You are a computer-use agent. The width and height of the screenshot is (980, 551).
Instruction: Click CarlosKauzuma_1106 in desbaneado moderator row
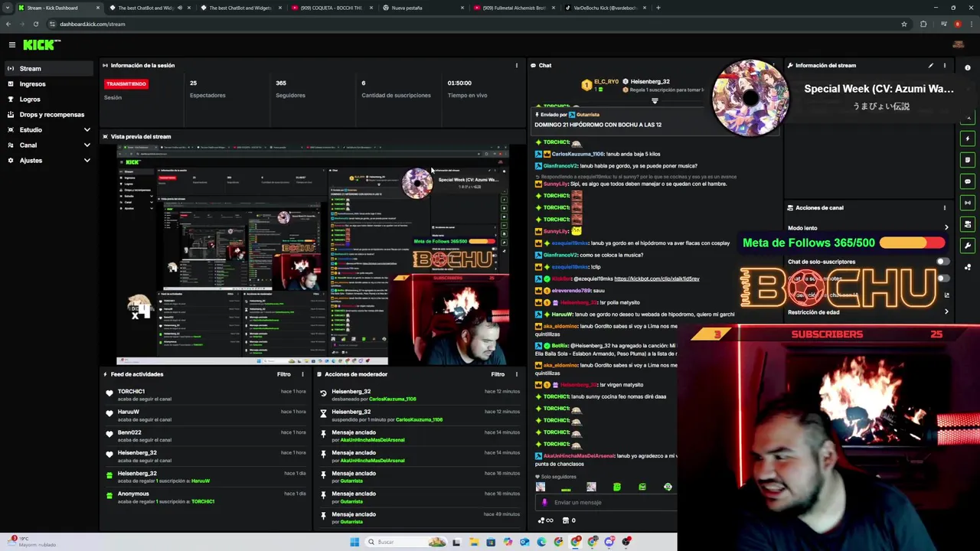coord(392,399)
